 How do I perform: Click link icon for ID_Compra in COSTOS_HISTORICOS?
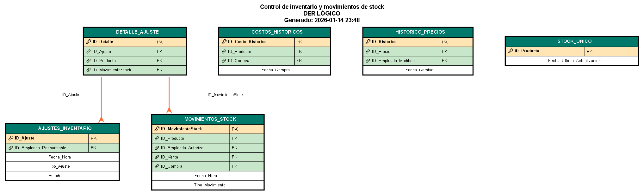pos(224,61)
